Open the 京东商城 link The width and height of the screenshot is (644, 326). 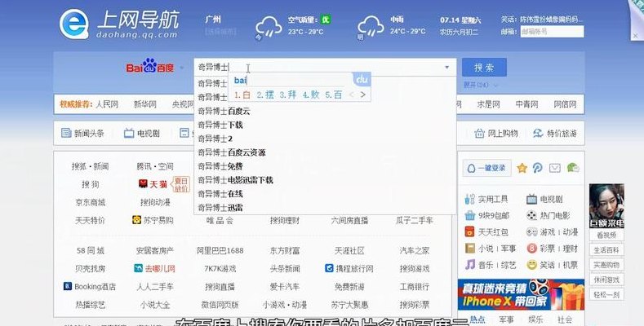coord(91,202)
